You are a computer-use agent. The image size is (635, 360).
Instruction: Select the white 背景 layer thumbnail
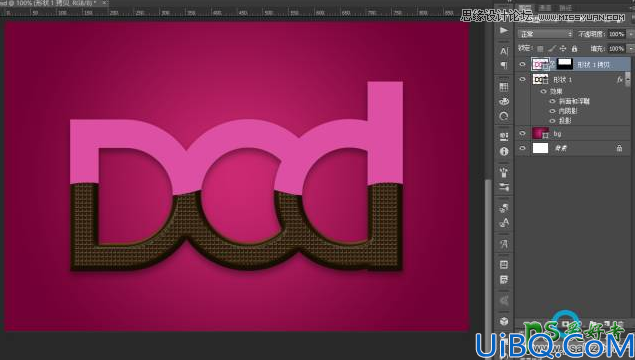(540, 148)
